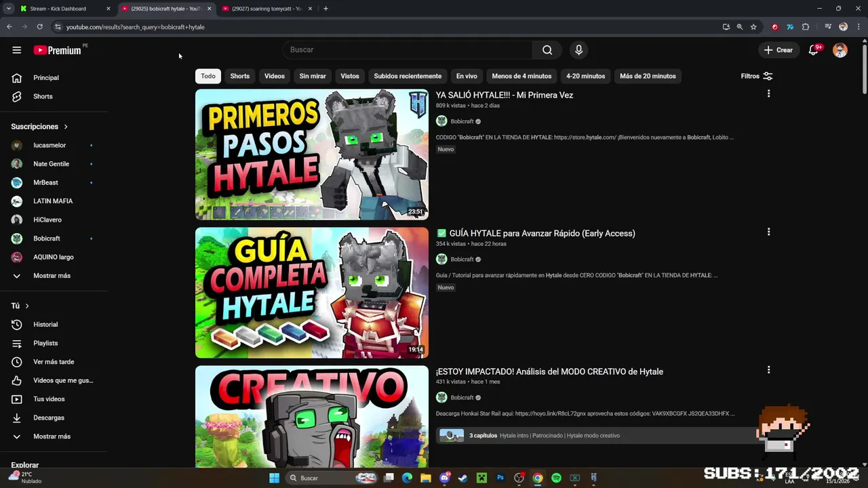This screenshot has height=488, width=868.
Task: Focus the YouTube Buscar search field
Action: [x=407, y=49]
